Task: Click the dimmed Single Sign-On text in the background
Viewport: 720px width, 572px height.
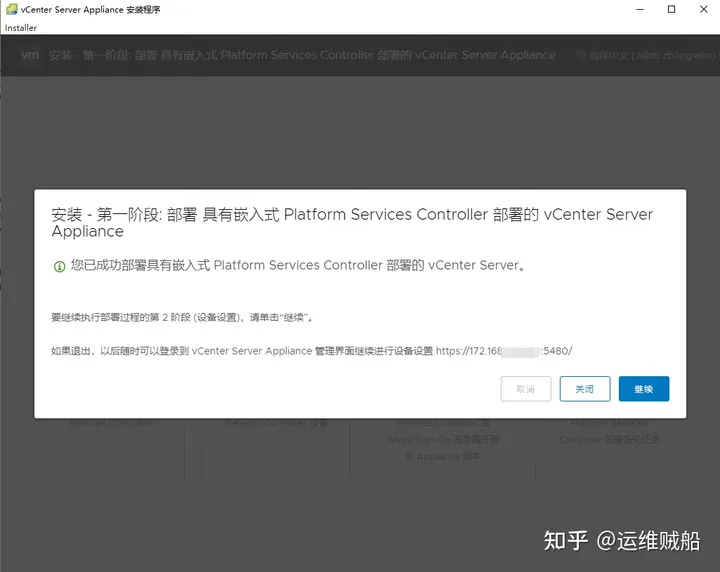Action: (443, 439)
